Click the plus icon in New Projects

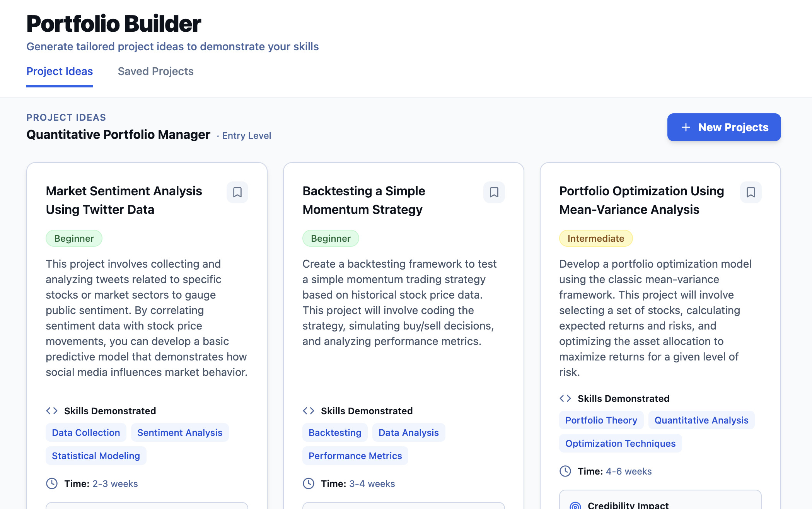(686, 127)
